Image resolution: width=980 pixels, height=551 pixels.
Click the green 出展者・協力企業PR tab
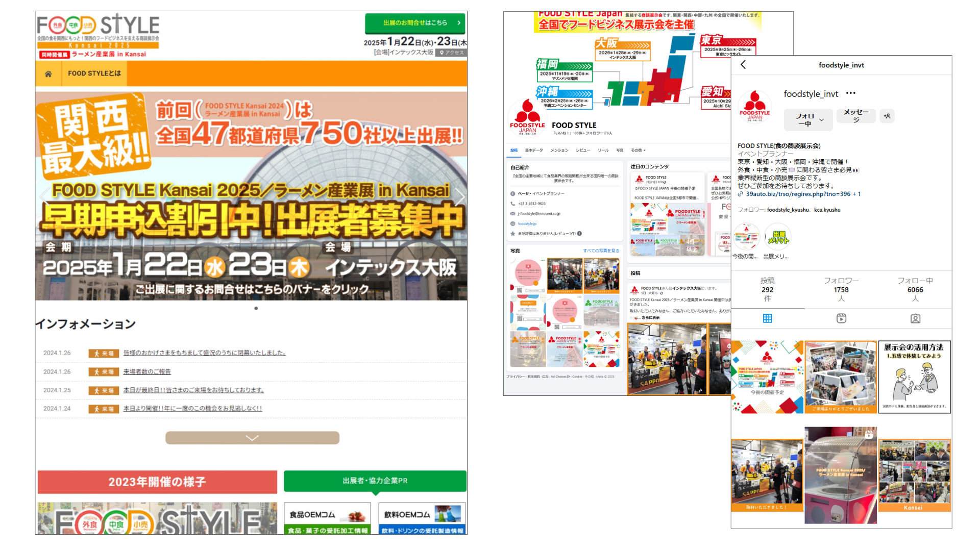pyautogui.click(x=375, y=481)
